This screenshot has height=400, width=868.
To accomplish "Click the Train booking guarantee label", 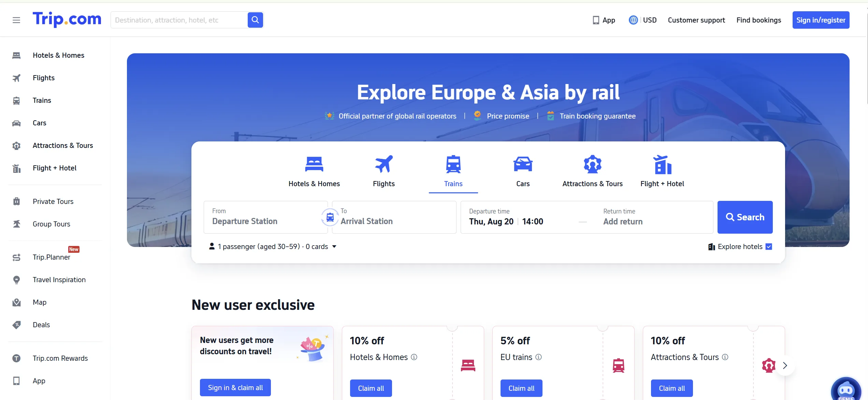I will click(x=597, y=116).
